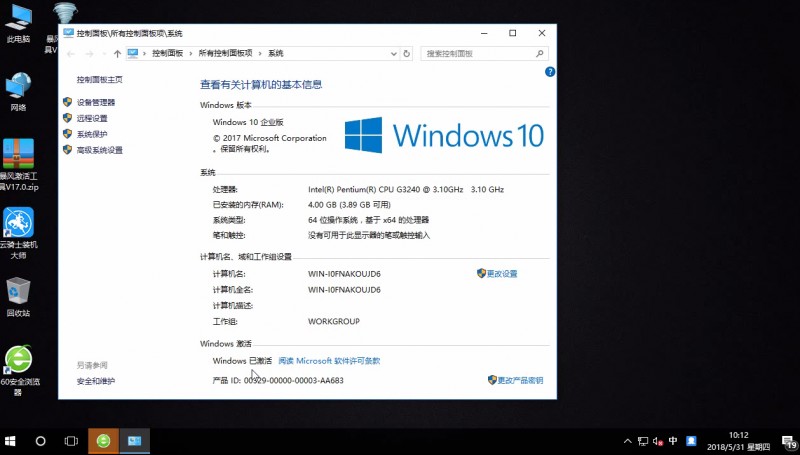Click the System window taskbar button
The width and height of the screenshot is (800, 455).
(135, 441)
